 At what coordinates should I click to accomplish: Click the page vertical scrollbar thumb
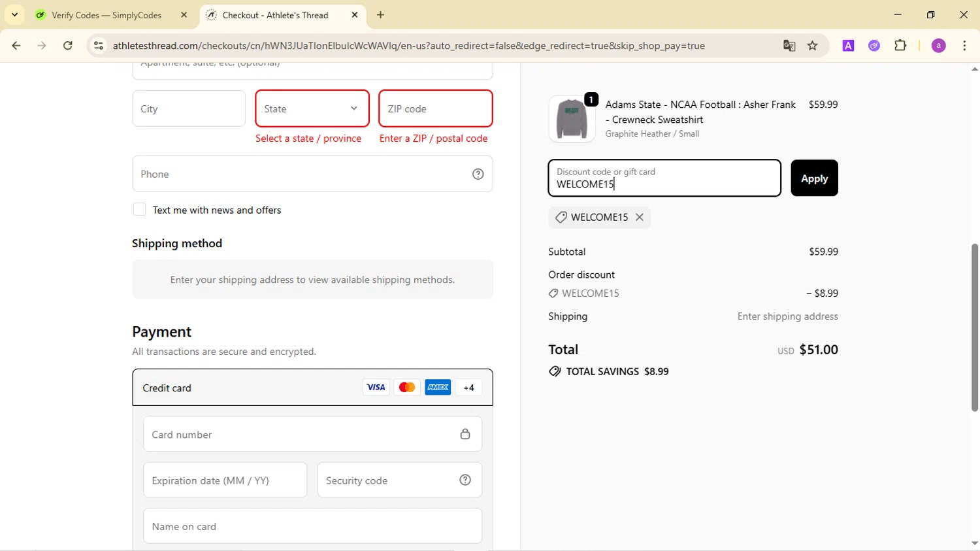974,327
